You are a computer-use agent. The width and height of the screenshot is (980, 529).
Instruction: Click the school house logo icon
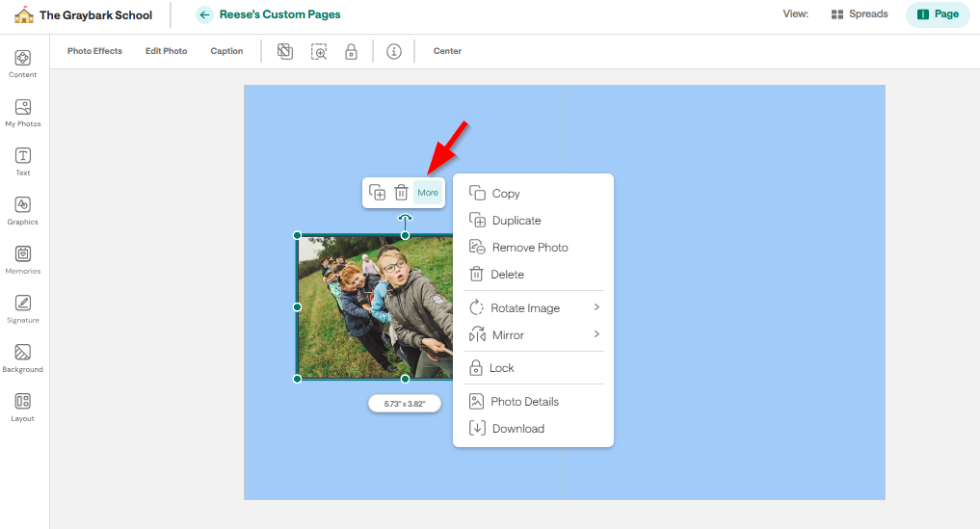coord(24,15)
